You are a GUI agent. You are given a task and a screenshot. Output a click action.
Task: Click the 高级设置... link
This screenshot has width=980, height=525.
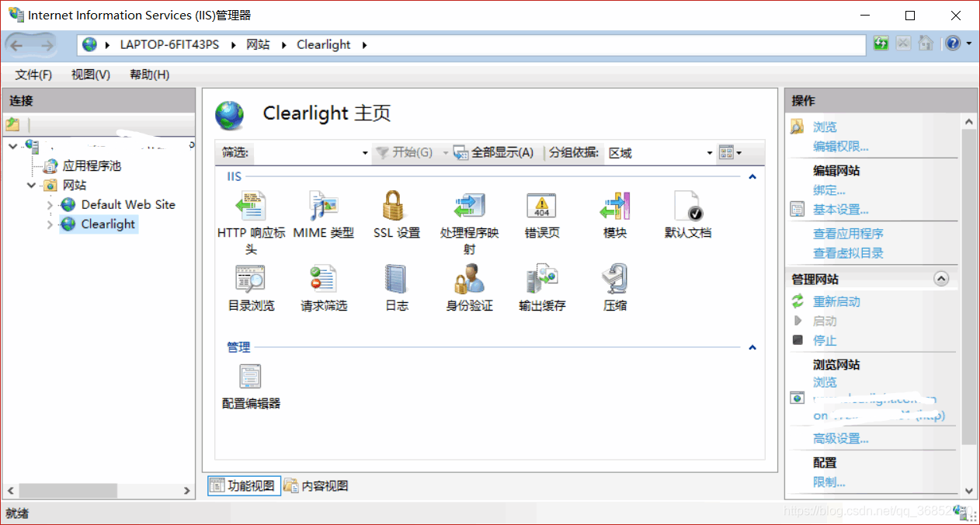pos(841,439)
